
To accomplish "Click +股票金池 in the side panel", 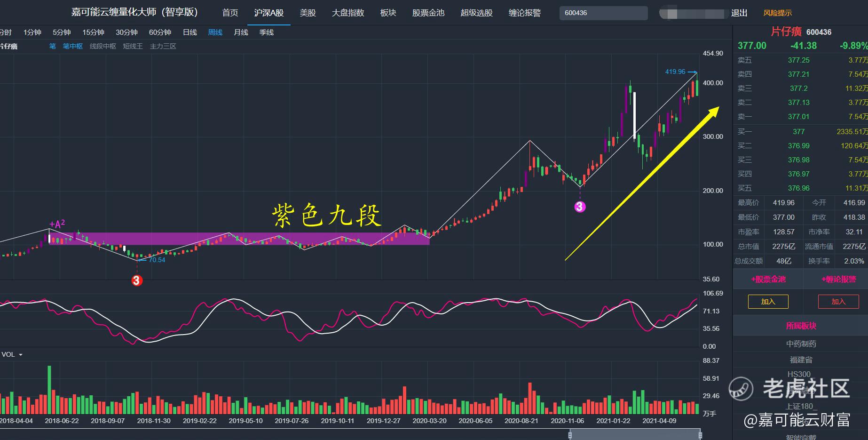I will 768,279.
